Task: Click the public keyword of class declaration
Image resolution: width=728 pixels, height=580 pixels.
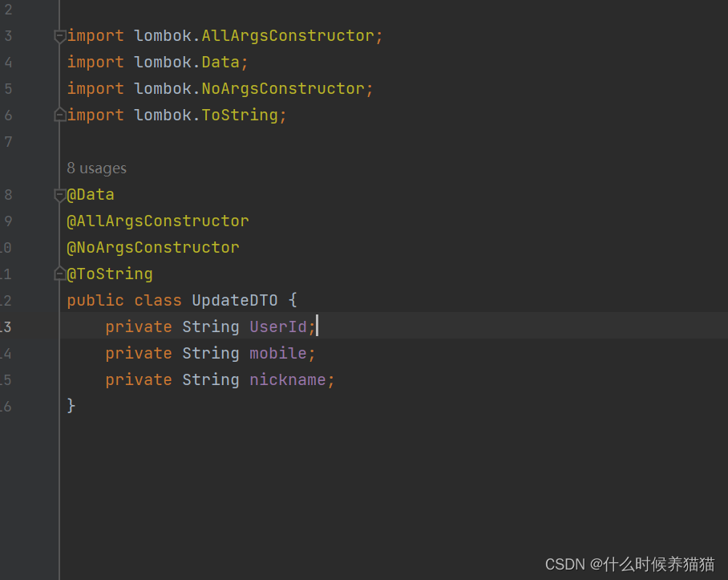Action: (95, 300)
